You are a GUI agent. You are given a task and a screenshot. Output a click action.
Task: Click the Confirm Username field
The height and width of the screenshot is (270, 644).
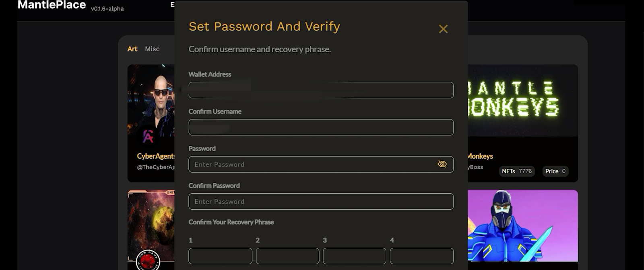(321, 127)
